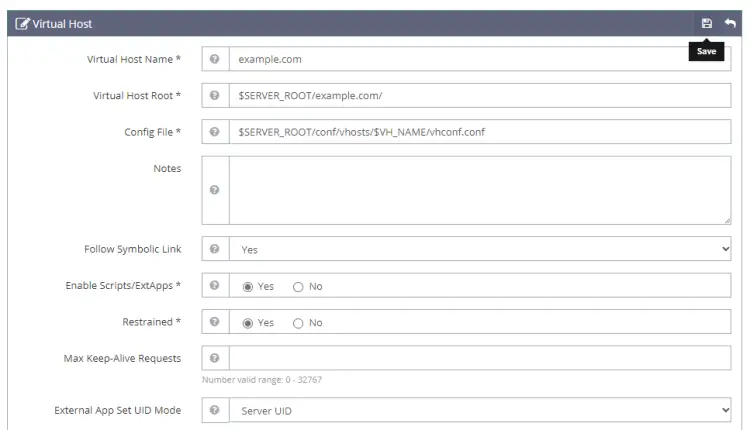Click the Save floppy disk icon
Viewport: 750px width, 430px height.
(706, 23)
